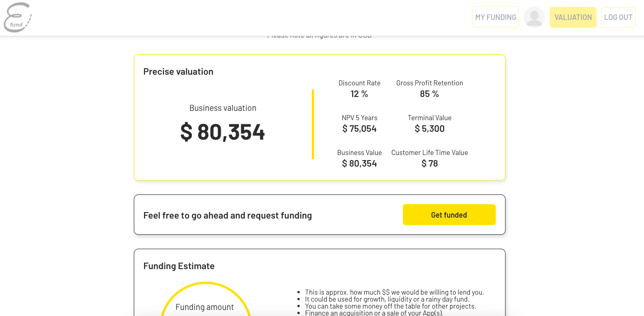Select the MY FUNDING navigation item
The height and width of the screenshot is (316, 644).
[495, 17]
